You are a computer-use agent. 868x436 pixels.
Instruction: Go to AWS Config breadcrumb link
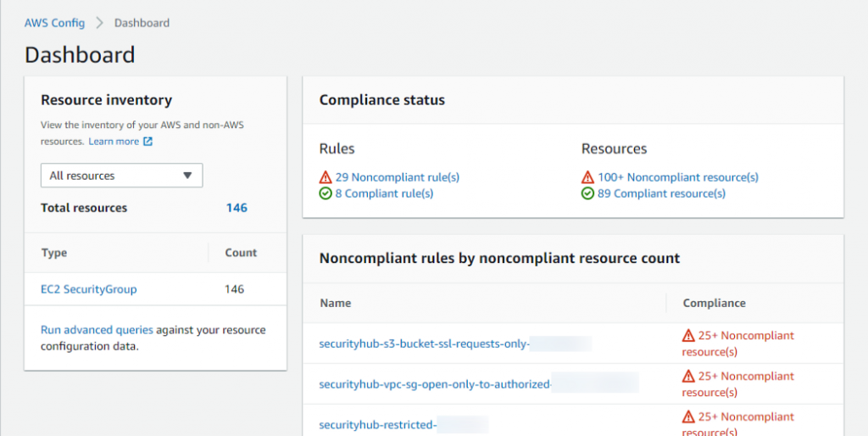tap(54, 23)
